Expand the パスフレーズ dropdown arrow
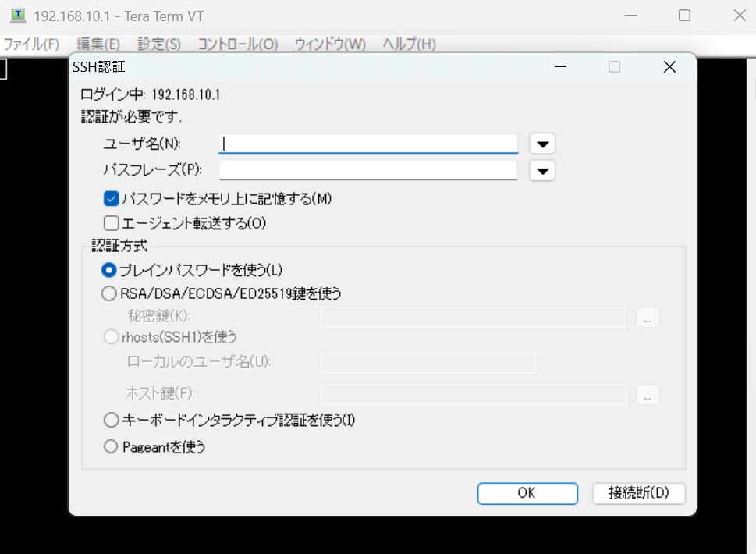Screen dimensions: 756x554 click(x=542, y=171)
